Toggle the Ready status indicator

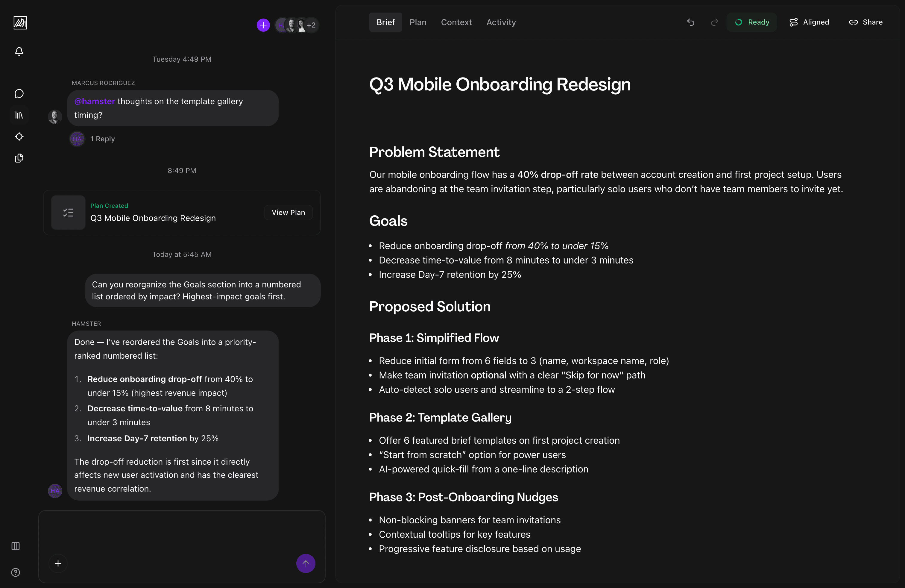pos(752,22)
